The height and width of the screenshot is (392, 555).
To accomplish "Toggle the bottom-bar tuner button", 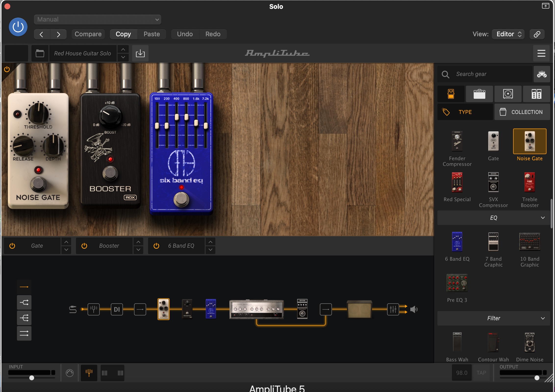I will [x=89, y=373].
